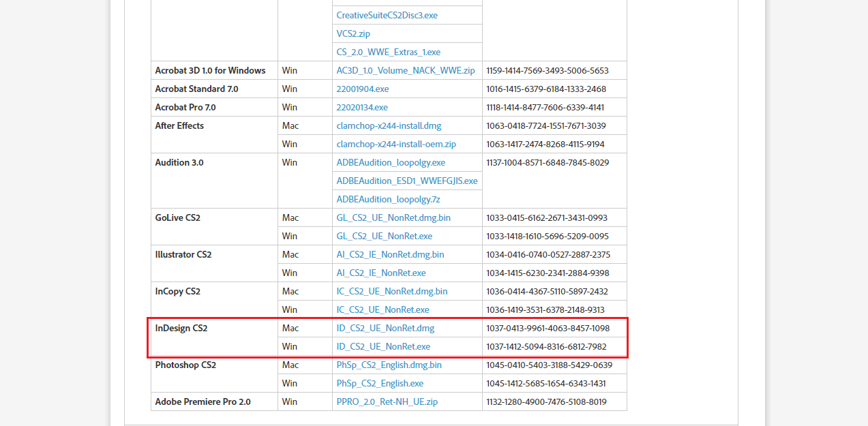
Task: Click the PhSp_CS2_English.exe link
Action: click(380, 383)
